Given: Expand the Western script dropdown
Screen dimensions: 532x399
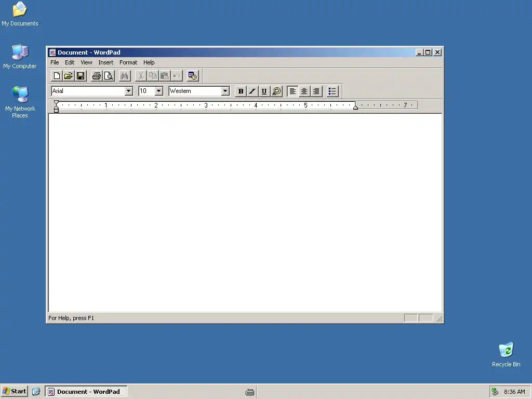Looking at the screenshot, I should [x=225, y=91].
